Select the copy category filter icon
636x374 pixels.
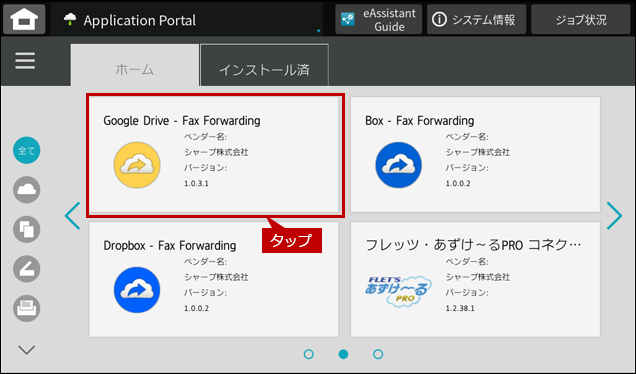click(27, 229)
